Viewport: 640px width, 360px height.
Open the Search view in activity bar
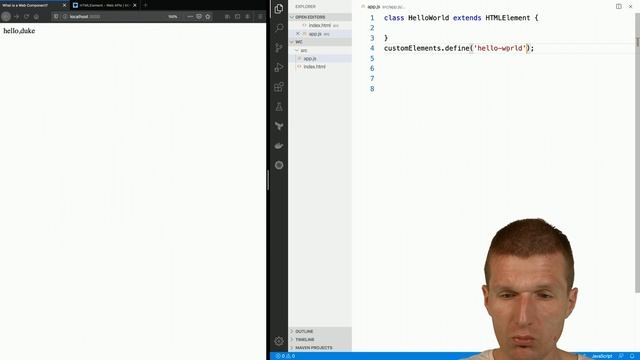279,28
